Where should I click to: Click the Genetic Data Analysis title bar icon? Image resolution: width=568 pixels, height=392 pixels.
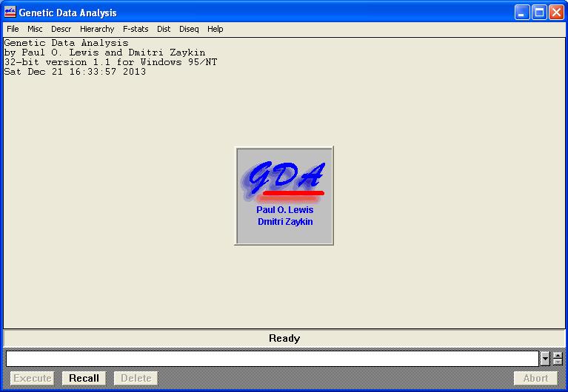pyautogui.click(x=10, y=12)
